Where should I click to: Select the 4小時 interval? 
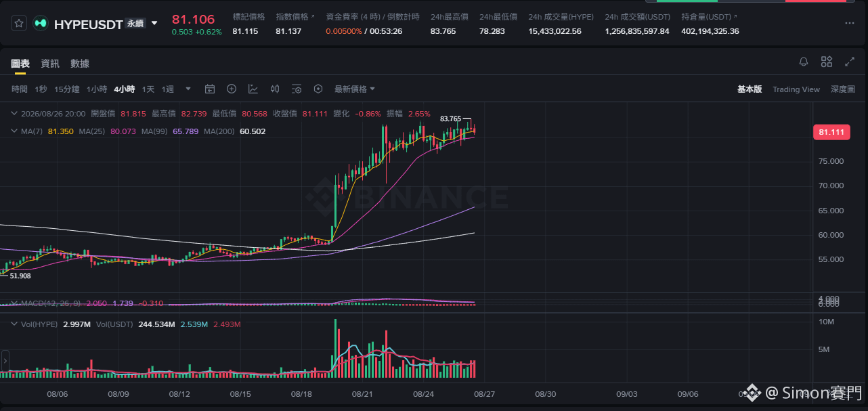click(x=125, y=89)
